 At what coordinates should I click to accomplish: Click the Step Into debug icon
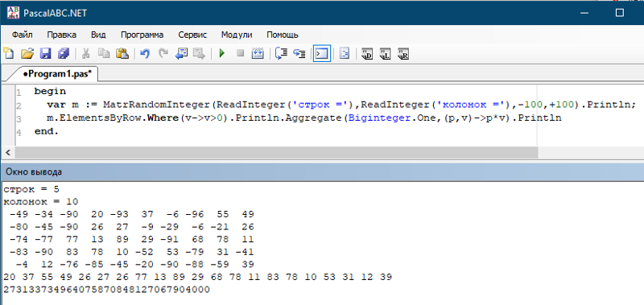click(x=299, y=53)
